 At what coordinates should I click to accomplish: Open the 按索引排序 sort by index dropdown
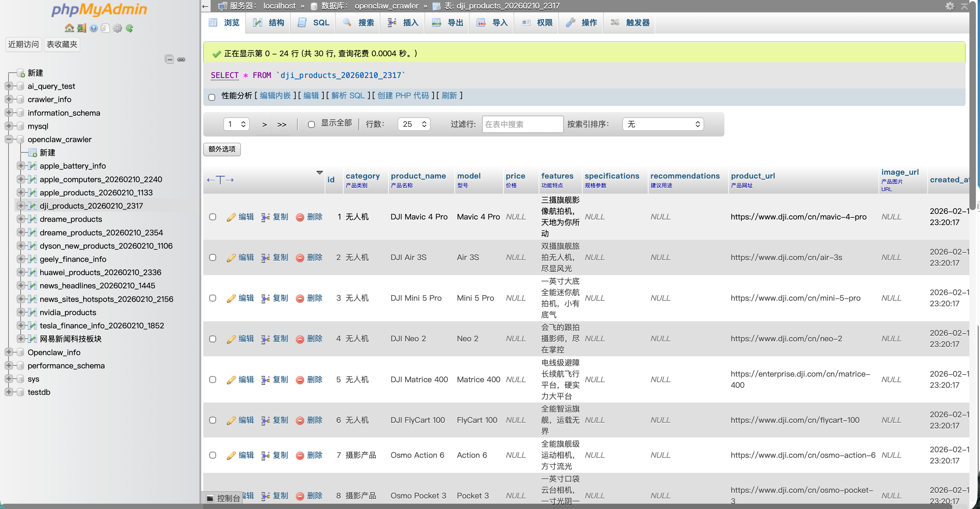(x=663, y=124)
